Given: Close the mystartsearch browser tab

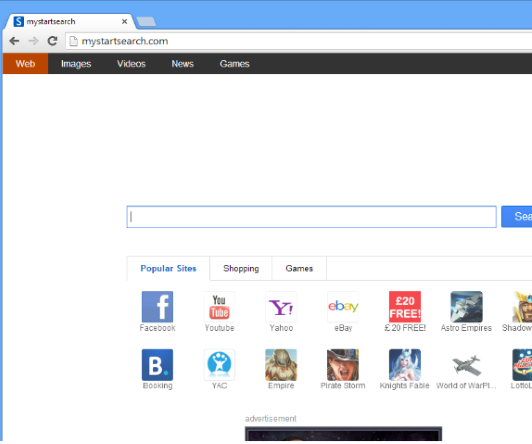Looking at the screenshot, I should [125, 21].
